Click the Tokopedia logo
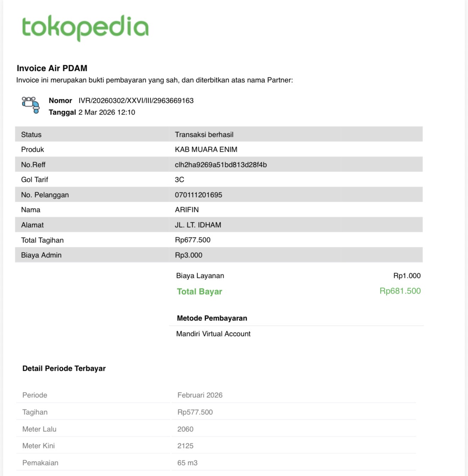 [85, 28]
